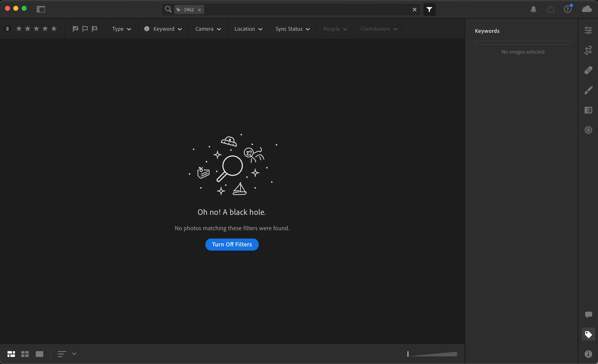Toggle the Rejected flag filter

point(94,29)
